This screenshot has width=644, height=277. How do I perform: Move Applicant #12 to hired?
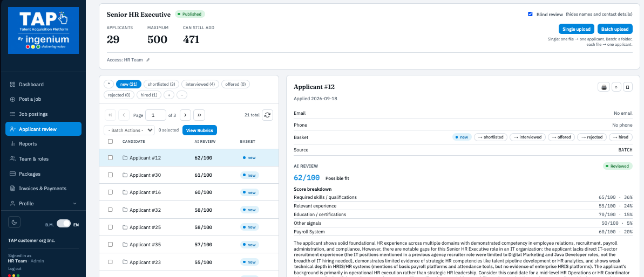coord(621,137)
